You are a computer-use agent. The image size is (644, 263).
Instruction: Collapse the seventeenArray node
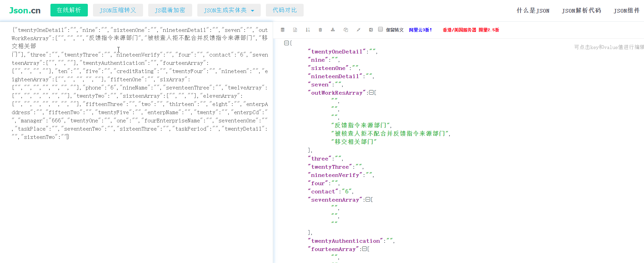(368, 200)
